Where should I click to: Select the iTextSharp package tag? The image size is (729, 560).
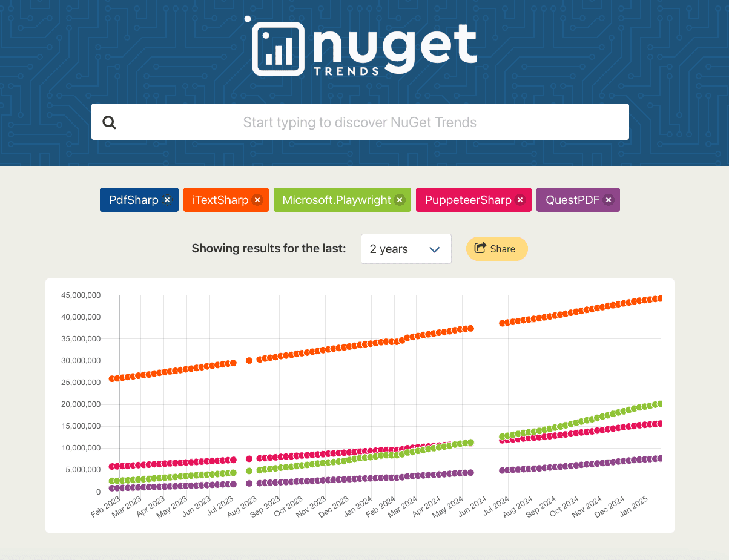point(220,200)
